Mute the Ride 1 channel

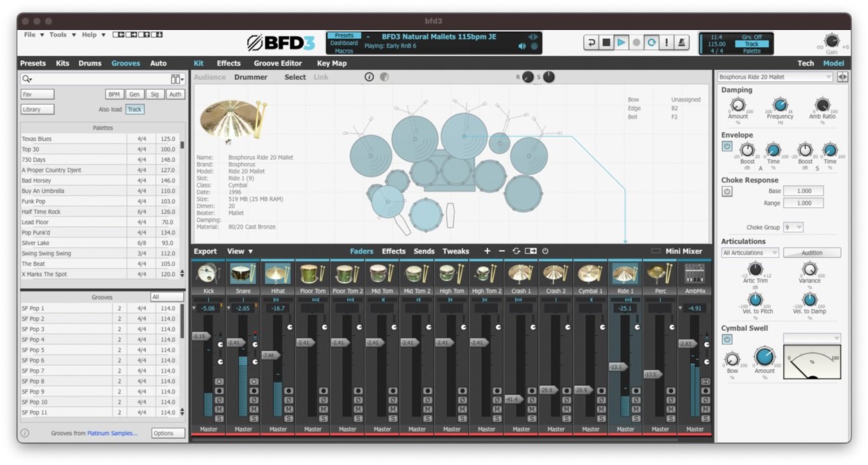tap(636, 409)
